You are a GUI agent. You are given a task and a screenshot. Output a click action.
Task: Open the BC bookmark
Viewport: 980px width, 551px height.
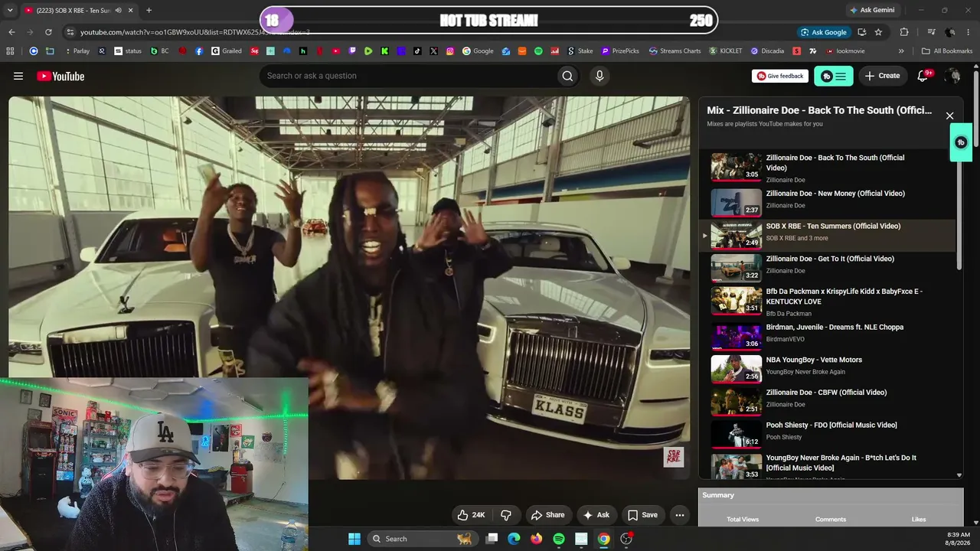click(160, 51)
